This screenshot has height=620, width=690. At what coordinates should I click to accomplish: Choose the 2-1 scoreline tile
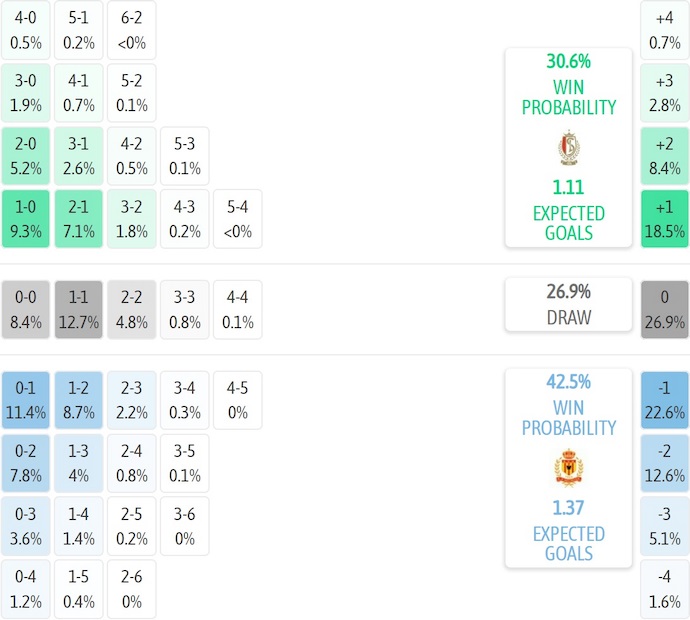click(79, 219)
